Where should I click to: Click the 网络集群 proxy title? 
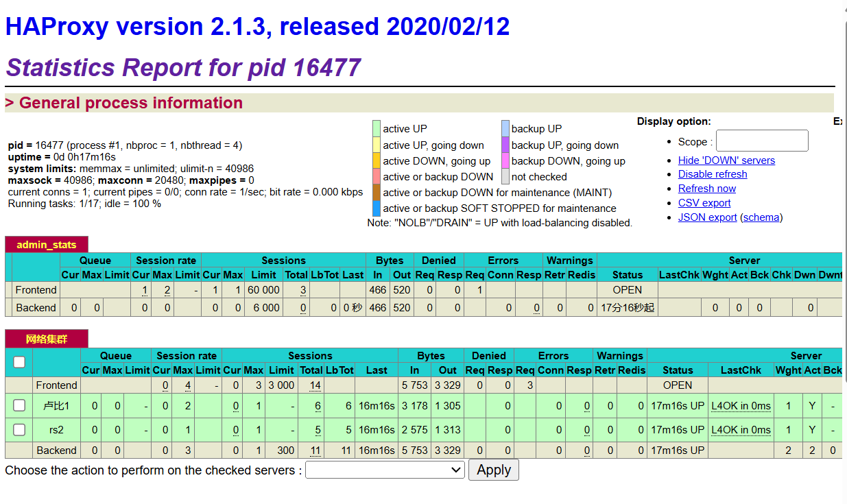coord(47,339)
